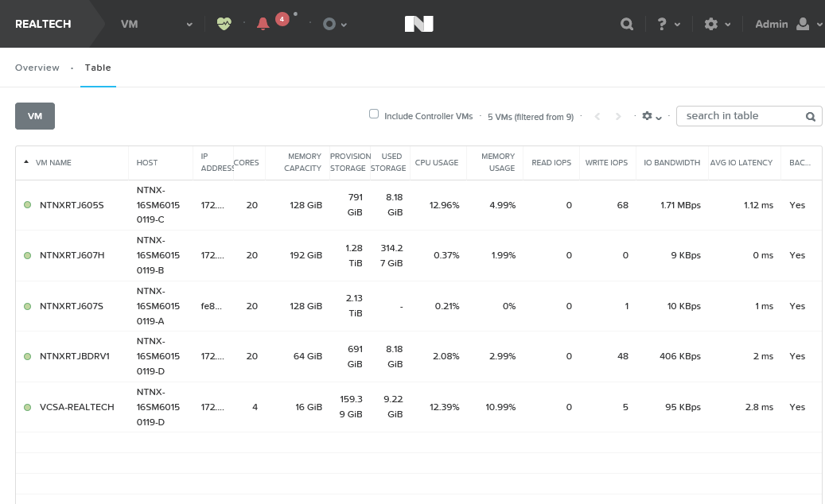
Task: Sort by the AVG IO LATENCY column header
Action: tap(741, 162)
